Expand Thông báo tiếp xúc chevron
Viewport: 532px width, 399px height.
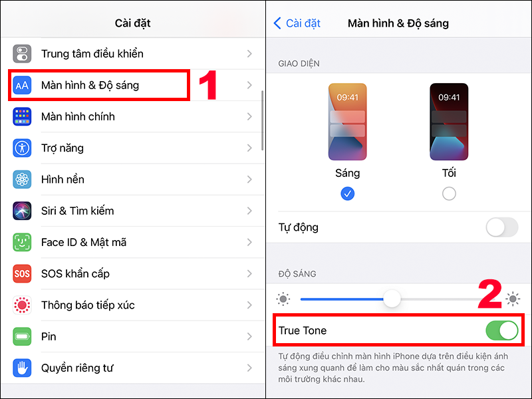249,305
